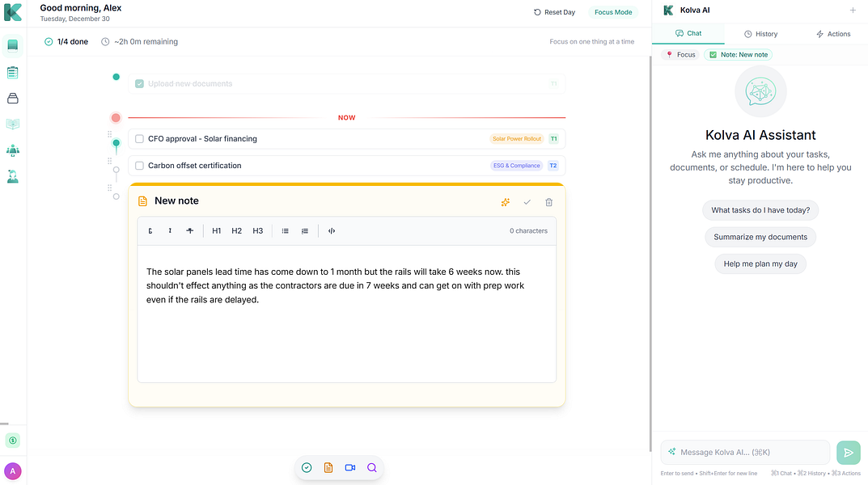Click the ESG & Compliance tag
This screenshot has height=485, width=868.
coord(516,166)
